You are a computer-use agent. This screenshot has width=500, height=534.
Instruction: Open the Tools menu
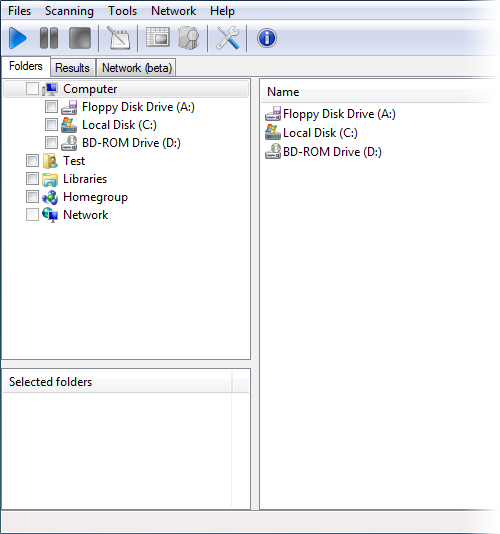click(123, 11)
